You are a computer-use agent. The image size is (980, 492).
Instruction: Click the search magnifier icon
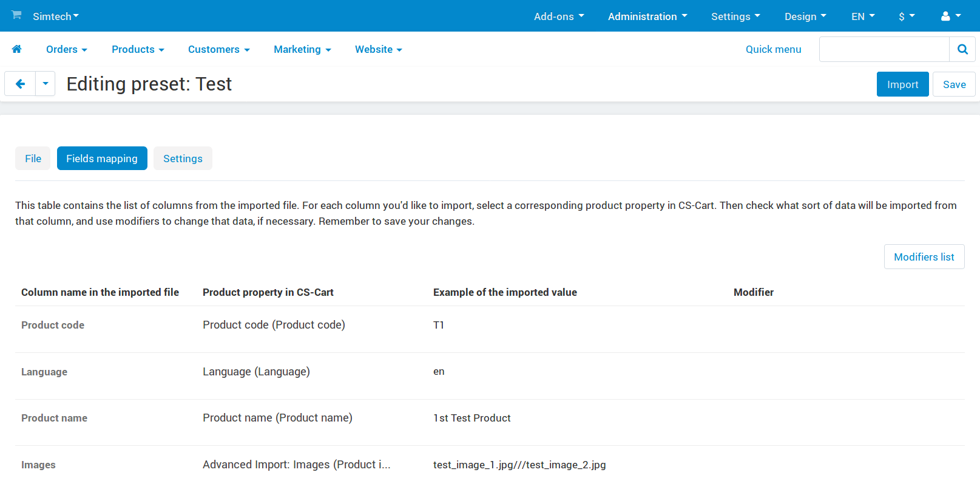[962, 49]
